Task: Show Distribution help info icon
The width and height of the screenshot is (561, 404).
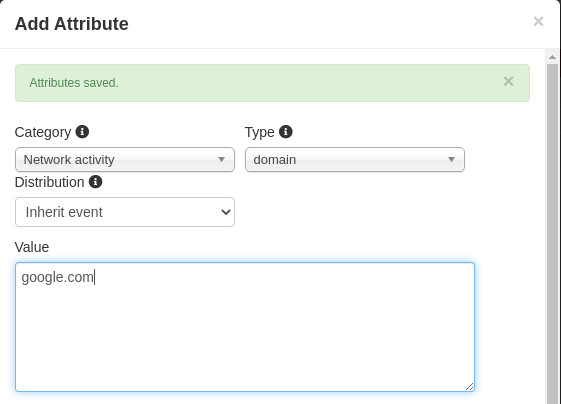Action: (x=96, y=182)
